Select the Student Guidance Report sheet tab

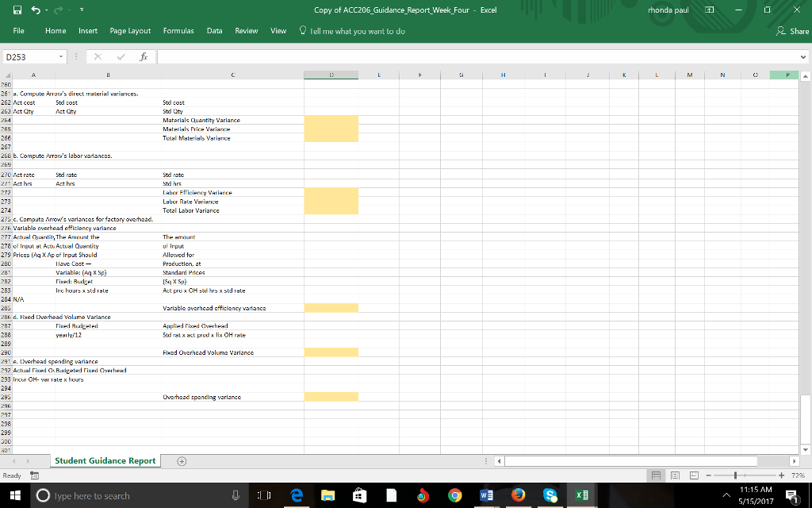pos(105,460)
